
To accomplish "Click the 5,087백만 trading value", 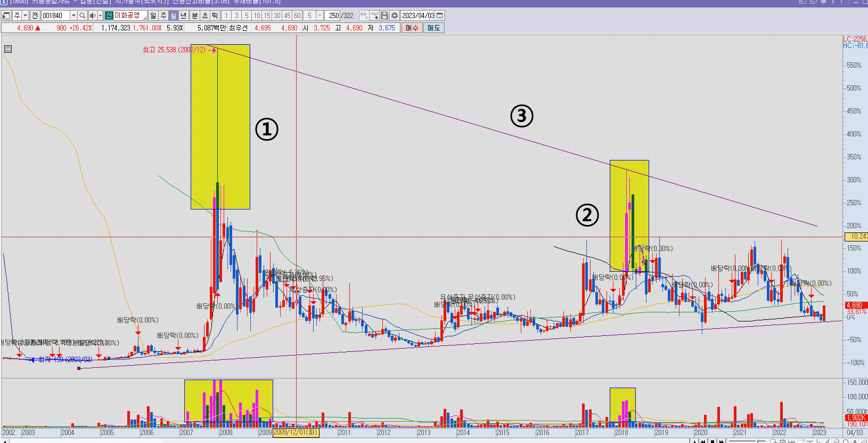I will [212, 28].
